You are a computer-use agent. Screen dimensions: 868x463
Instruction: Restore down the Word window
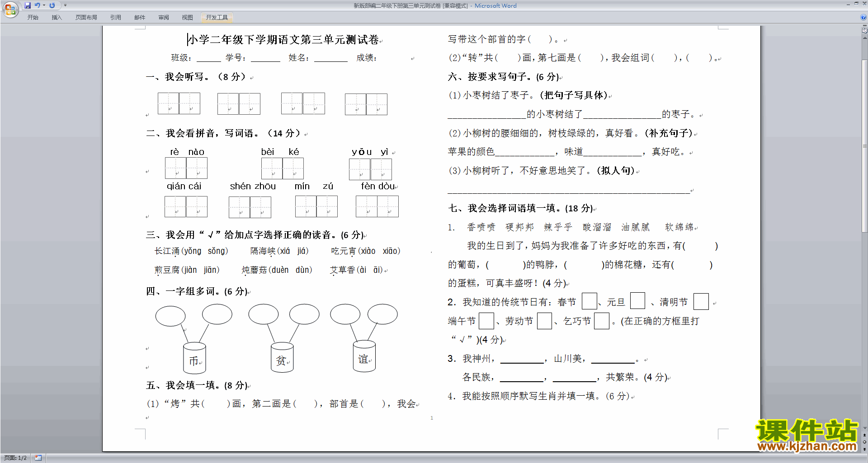click(x=856, y=4)
